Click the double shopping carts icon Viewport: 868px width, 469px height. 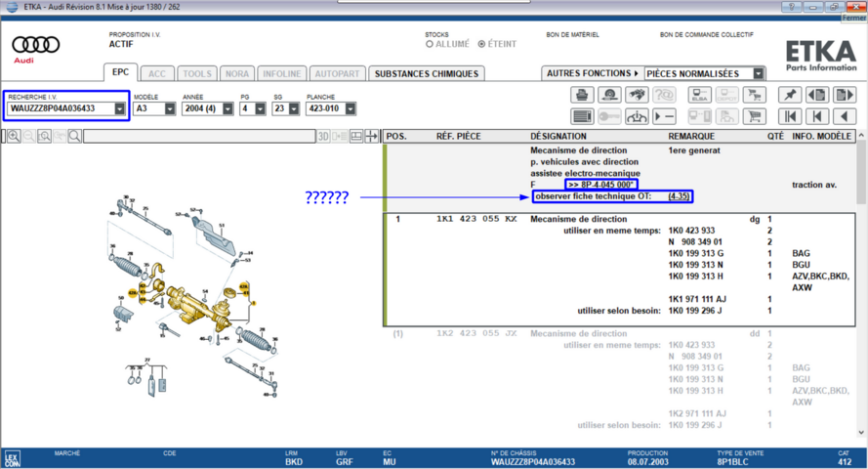click(754, 95)
